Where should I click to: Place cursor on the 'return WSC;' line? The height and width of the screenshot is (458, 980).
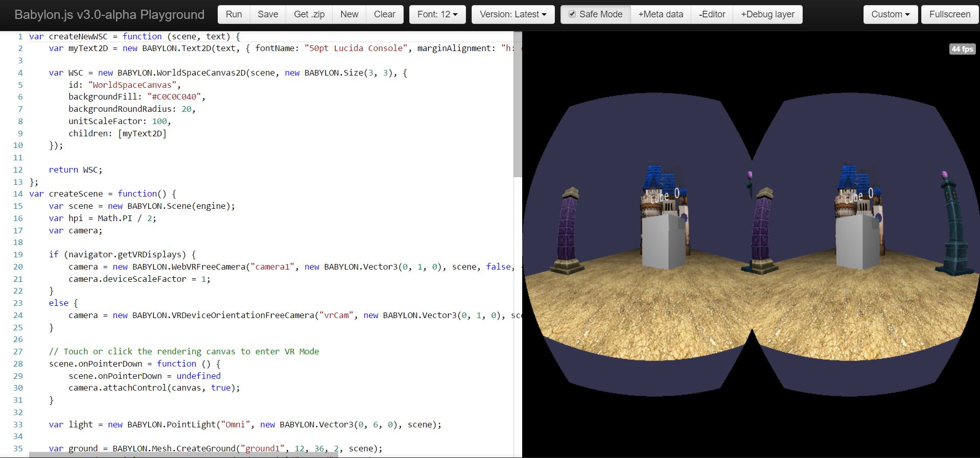(x=76, y=170)
